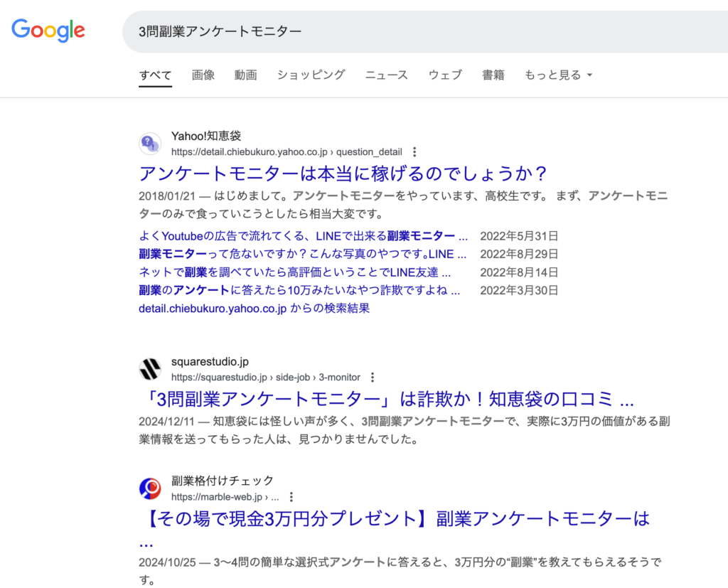The width and height of the screenshot is (728, 588).
Task: Open sublink 副業のアンケートに答えたら10万みたいなやつ
Action: click(x=299, y=290)
